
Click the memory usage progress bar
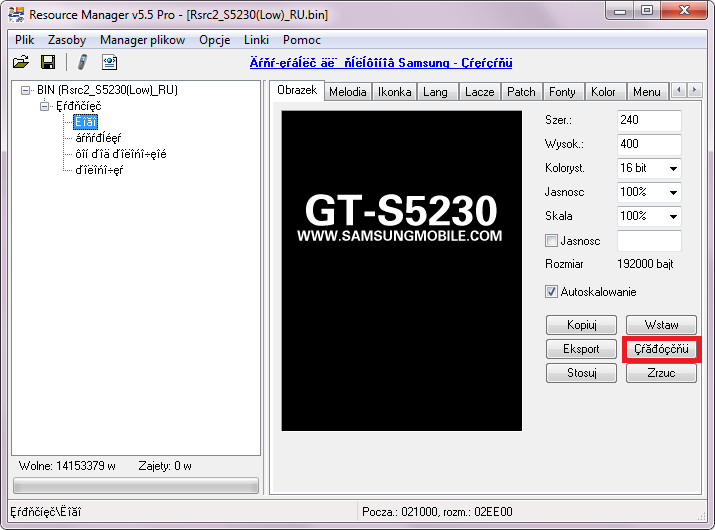click(x=136, y=485)
